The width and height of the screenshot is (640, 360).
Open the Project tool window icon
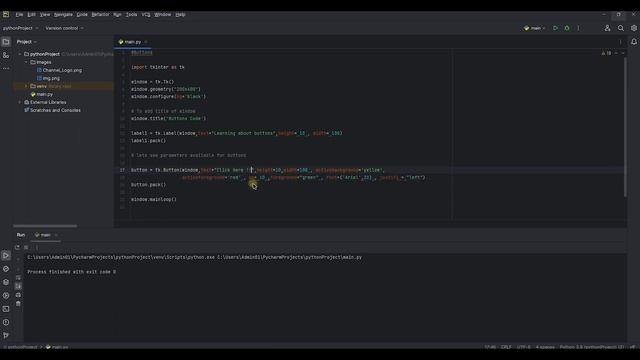[6, 42]
